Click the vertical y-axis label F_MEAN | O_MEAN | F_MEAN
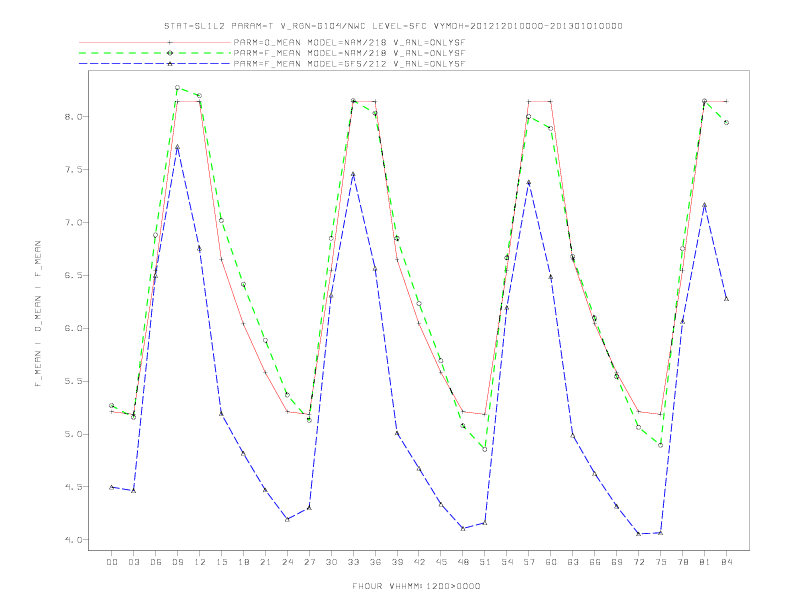This screenshot has width=792, height=612. pos(38,314)
